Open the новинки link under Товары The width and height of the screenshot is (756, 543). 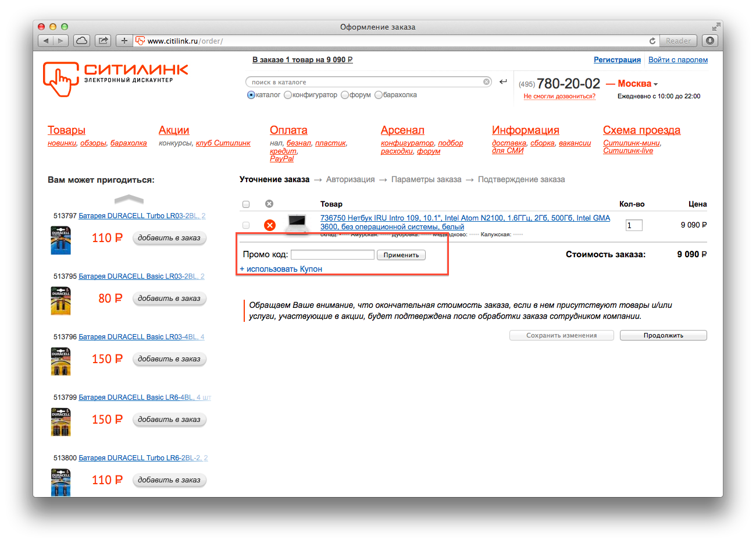point(62,143)
